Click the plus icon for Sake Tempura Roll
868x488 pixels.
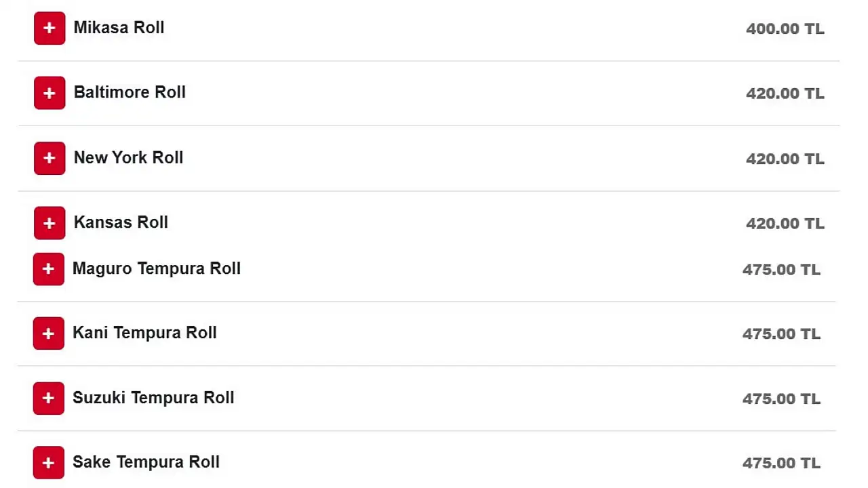click(x=48, y=463)
